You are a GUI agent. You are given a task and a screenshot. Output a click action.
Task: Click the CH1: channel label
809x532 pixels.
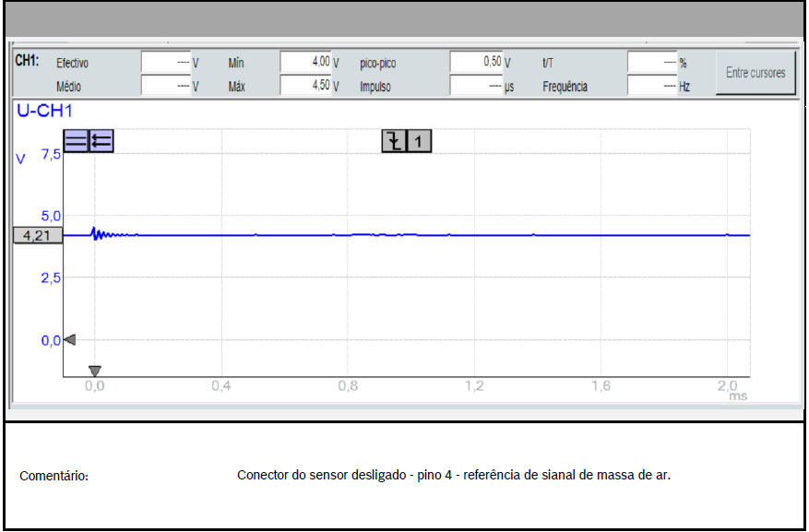coord(25,62)
